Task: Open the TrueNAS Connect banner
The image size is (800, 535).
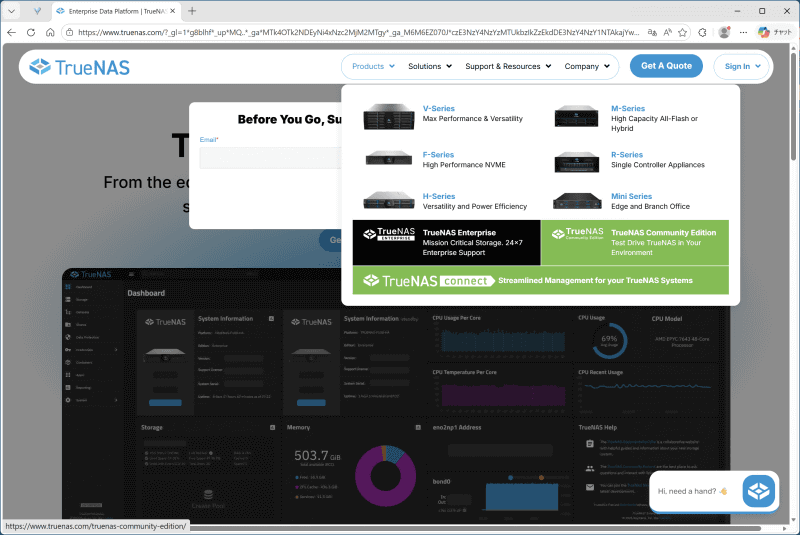Action: tap(540, 281)
